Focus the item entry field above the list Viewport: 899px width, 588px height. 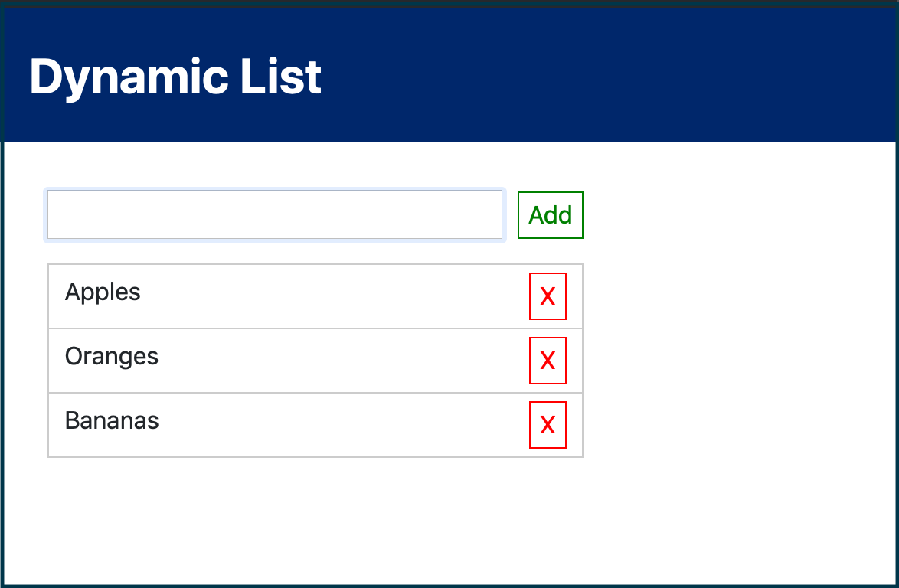(274, 214)
